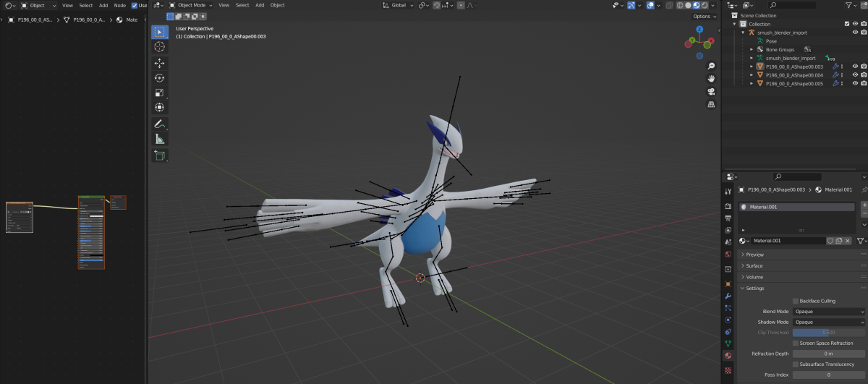The width and height of the screenshot is (868, 384).
Task: Click the blue Z axis on navigation gizmo
Action: (699, 30)
